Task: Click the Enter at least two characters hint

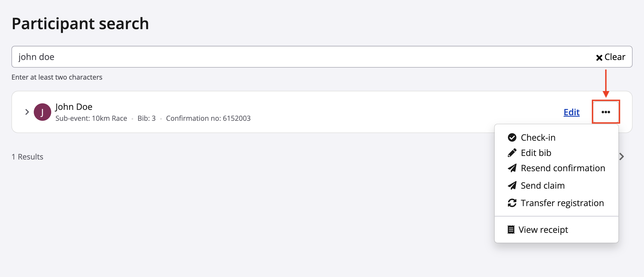Action: click(x=57, y=77)
